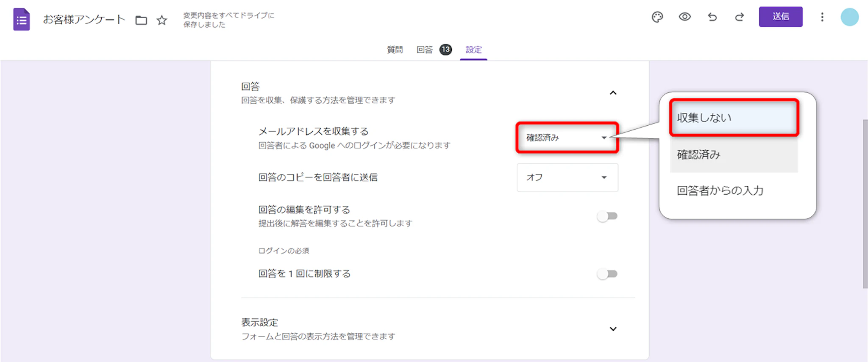Enable 回答を1回に制限する switch
This screenshot has height=362, width=868.
tap(607, 274)
